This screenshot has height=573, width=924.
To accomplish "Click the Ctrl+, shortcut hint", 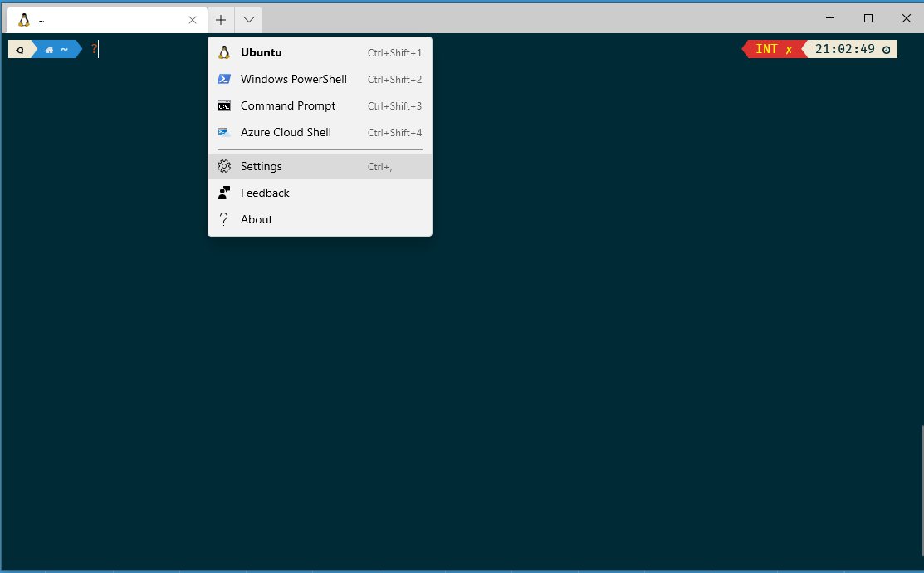I will click(x=379, y=167).
